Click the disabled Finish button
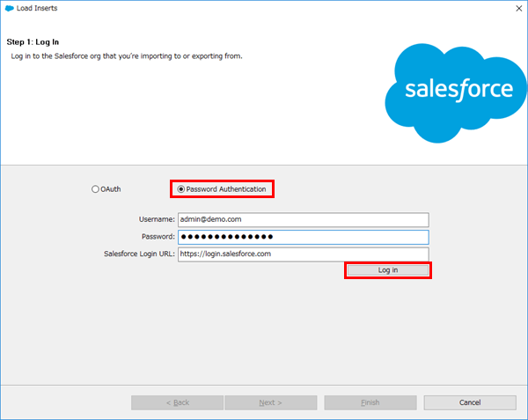Image resolution: width=528 pixels, height=420 pixels. (x=370, y=402)
